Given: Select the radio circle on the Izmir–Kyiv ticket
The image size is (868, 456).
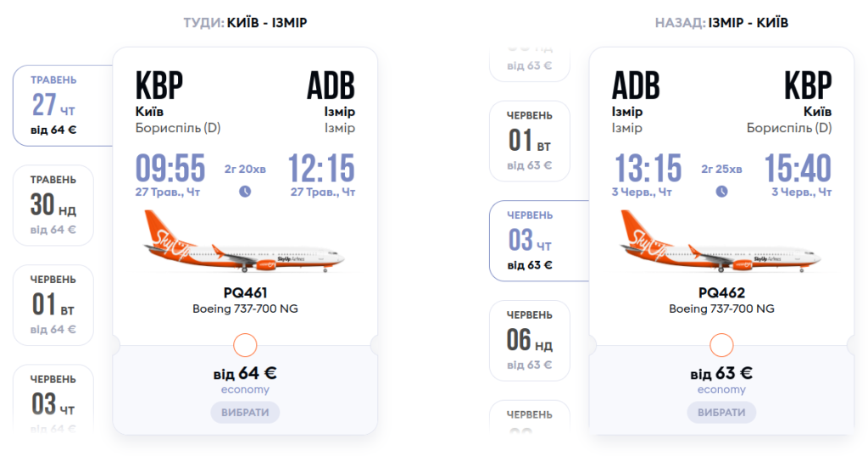Looking at the screenshot, I should [721, 345].
